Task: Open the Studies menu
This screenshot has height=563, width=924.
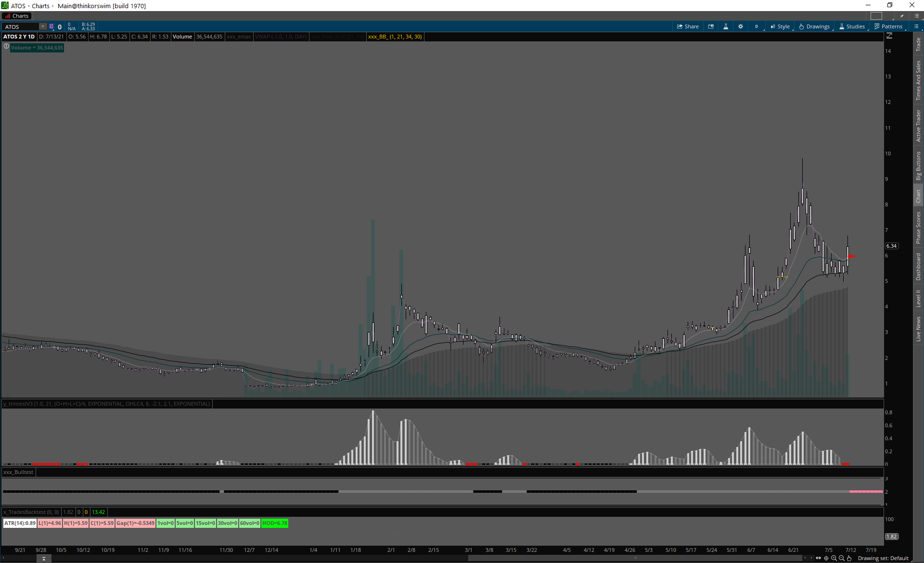Action: coord(852,26)
